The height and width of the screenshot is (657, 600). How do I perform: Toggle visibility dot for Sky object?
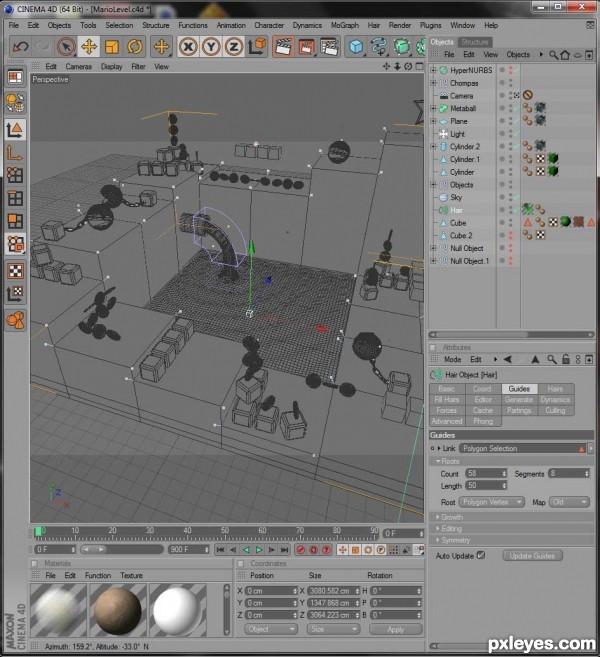coord(502,195)
